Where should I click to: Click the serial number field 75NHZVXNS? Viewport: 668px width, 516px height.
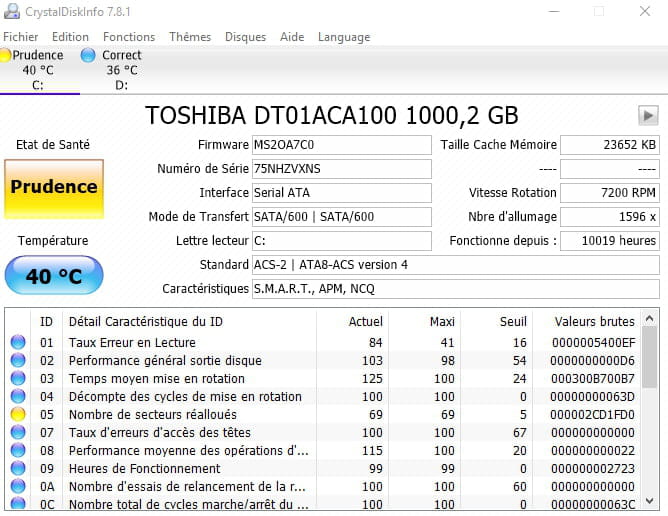[x=342, y=169]
